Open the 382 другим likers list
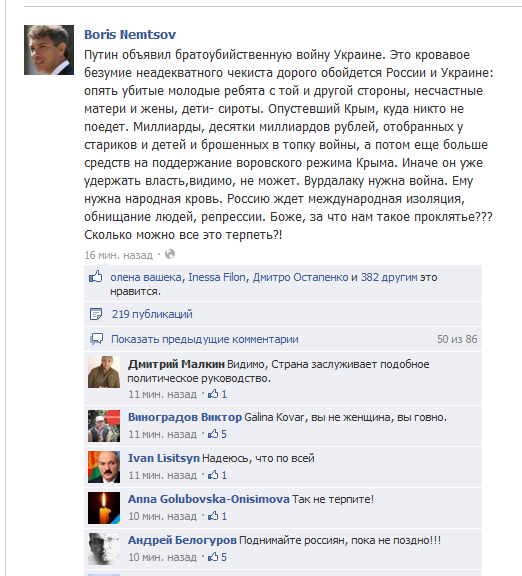 [389, 277]
